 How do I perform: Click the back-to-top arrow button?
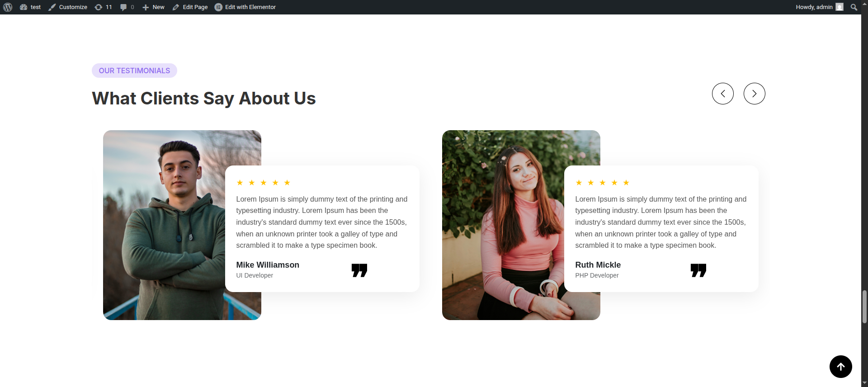(841, 367)
